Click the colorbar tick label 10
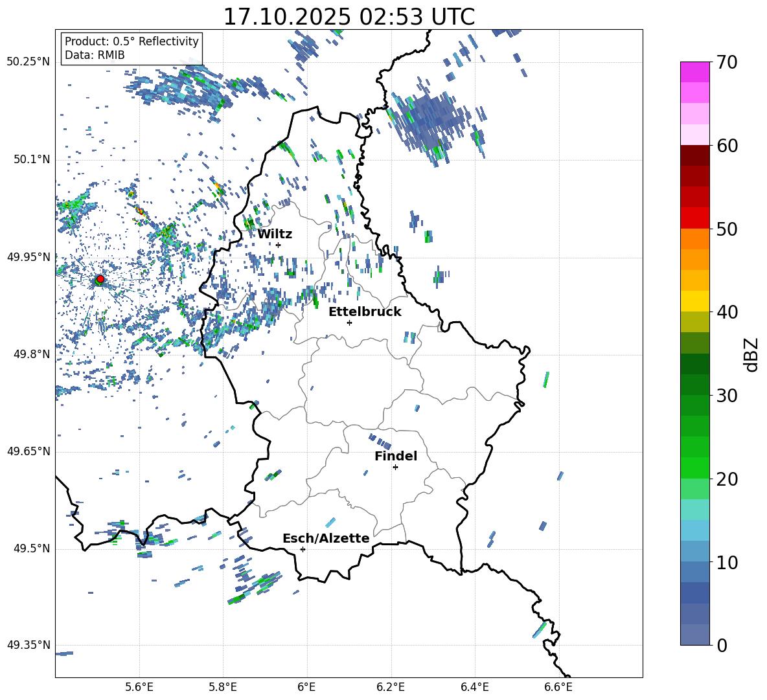The width and height of the screenshot is (767, 700). 727,563
